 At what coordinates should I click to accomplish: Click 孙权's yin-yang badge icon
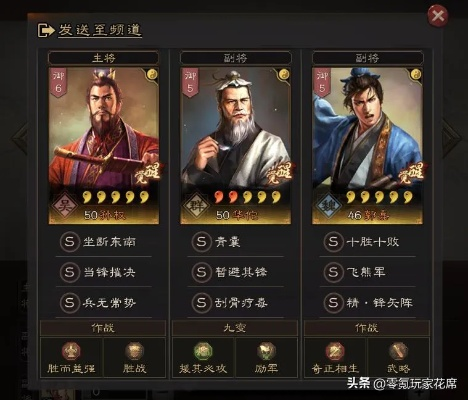click(x=152, y=74)
